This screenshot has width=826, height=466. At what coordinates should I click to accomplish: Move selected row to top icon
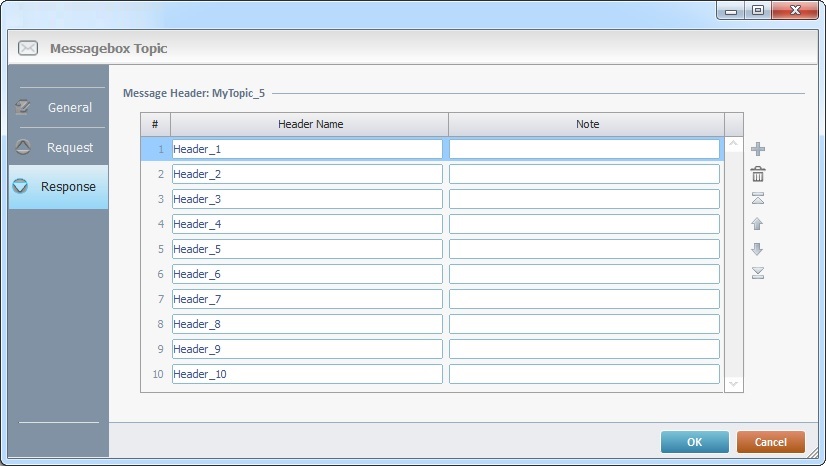[x=758, y=199]
